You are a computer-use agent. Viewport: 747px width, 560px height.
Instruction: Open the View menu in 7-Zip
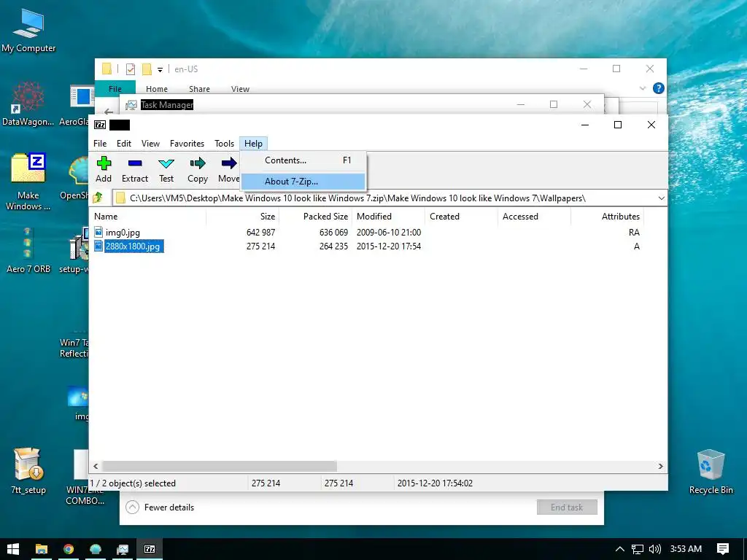150,144
